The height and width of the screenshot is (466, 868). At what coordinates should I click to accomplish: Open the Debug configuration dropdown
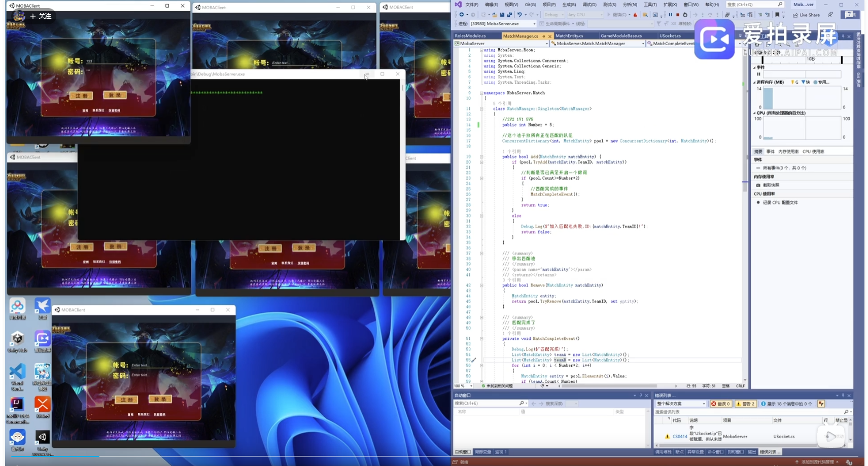coord(553,15)
